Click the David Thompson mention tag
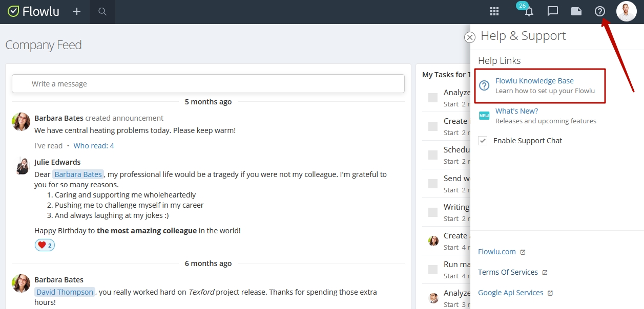Screen dimensions: 644x309 click(65, 292)
